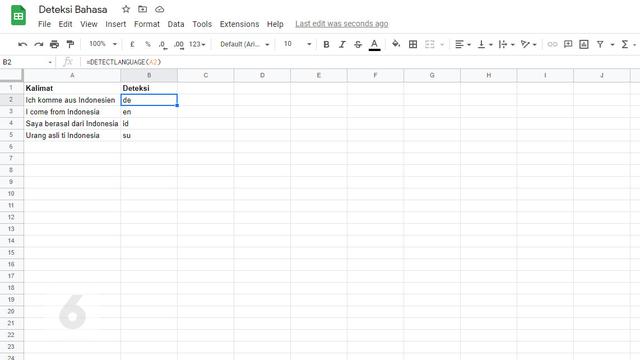The height and width of the screenshot is (360, 640).
Task: Click the Redo icon
Action: tap(38, 44)
